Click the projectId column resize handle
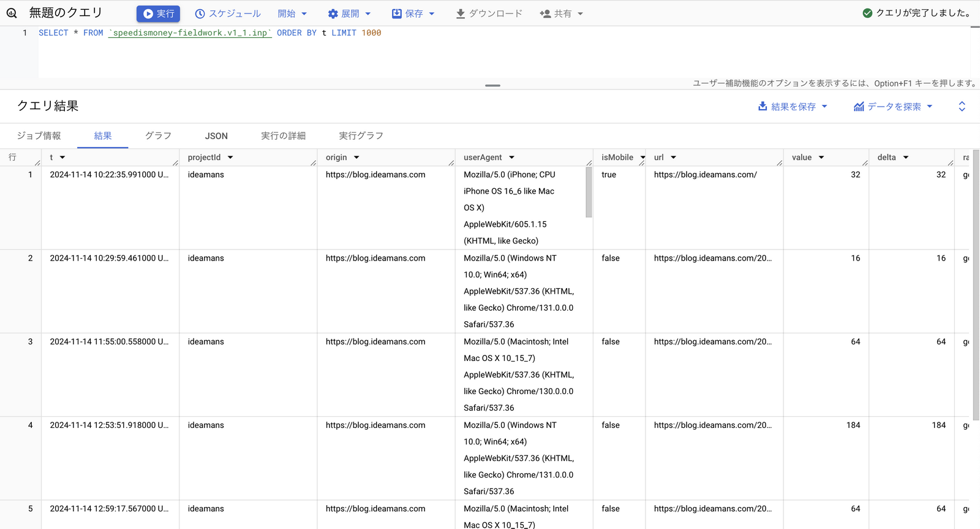980x529 pixels. pyautogui.click(x=314, y=162)
